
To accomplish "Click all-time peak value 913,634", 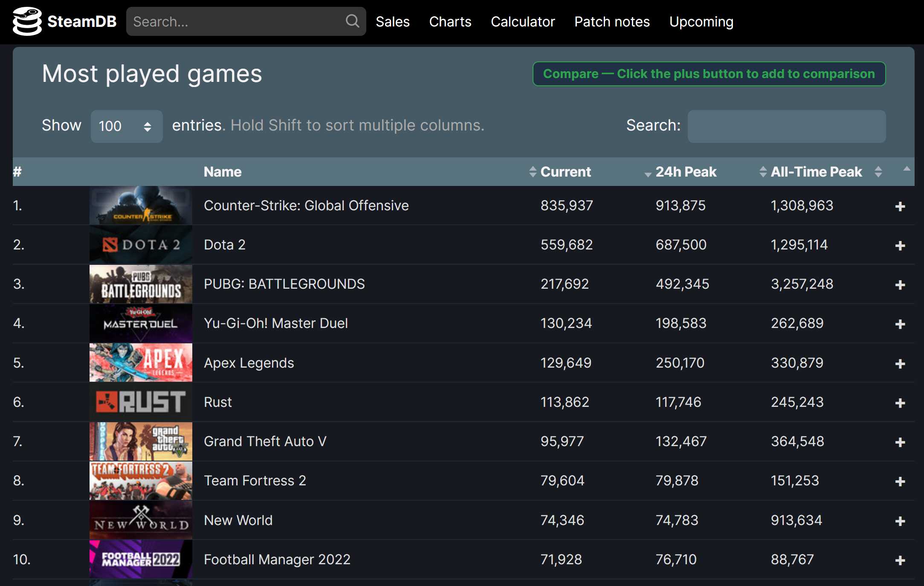I will tap(796, 520).
